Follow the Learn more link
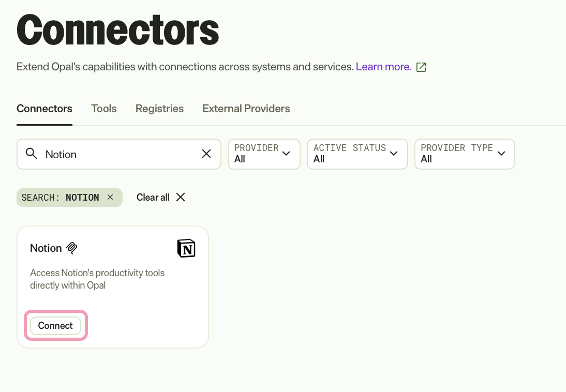 click(x=384, y=67)
